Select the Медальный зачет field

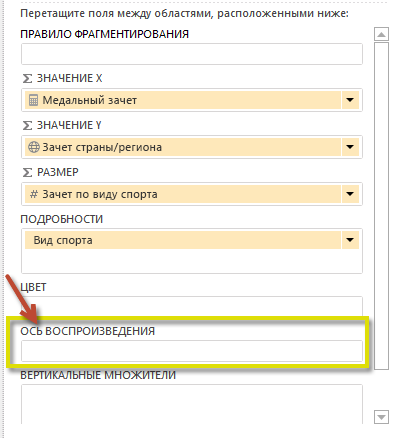183,100
